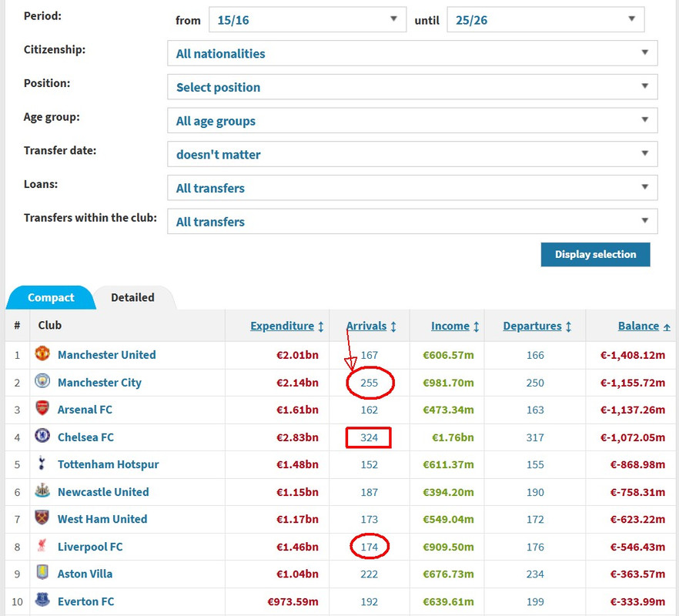Open the West Ham United club link
Image resolution: width=679 pixels, height=616 pixels.
click(102, 519)
